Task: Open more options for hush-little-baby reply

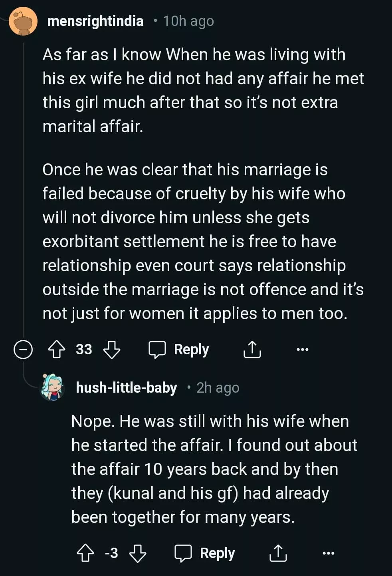Action: coord(328,553)
